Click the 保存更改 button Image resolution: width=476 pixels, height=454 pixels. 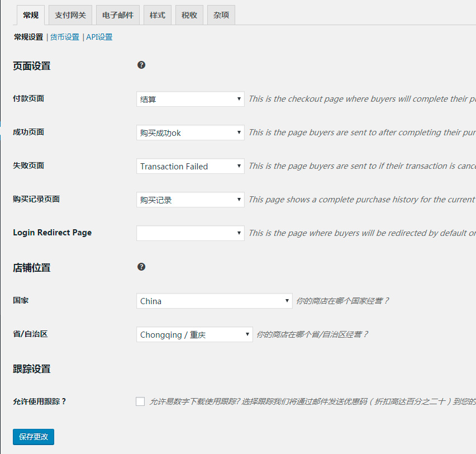tap(34, 437)
